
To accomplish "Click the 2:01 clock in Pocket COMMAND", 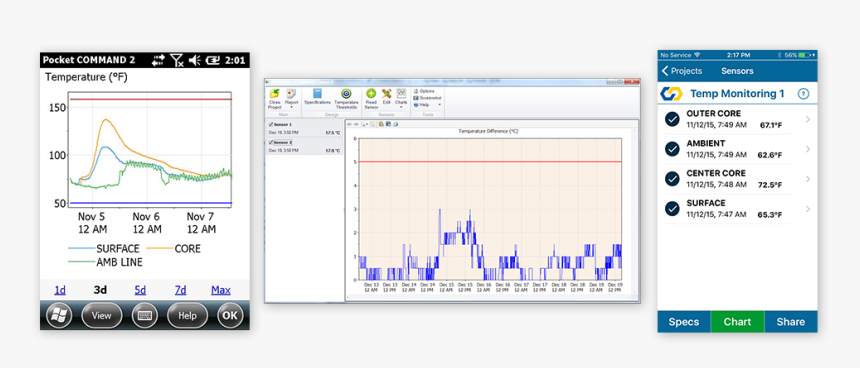I will point(236,60).
